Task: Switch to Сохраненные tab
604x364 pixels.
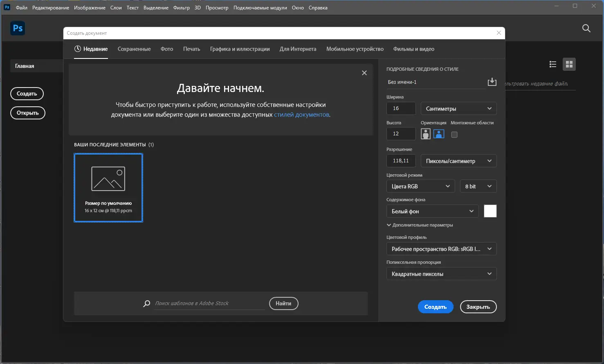Action: pyautogui.click(x=134, y=49)
